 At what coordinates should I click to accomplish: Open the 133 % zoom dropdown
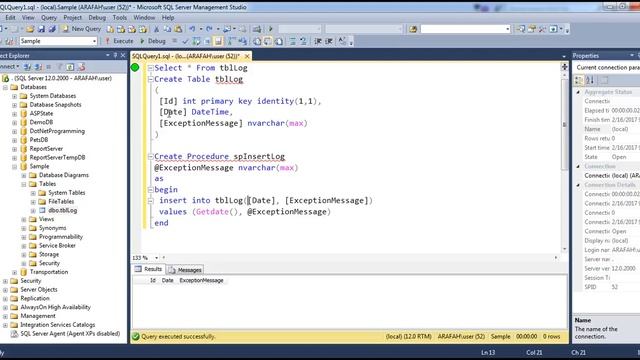[156, 258]
